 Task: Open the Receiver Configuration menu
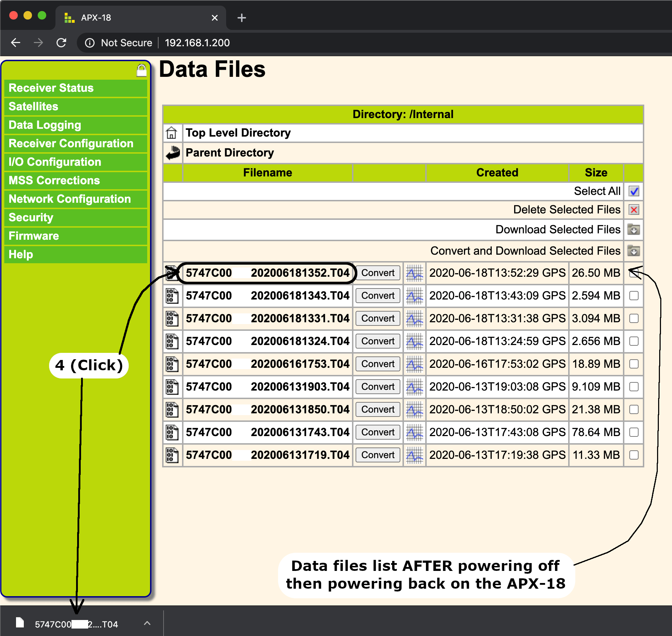(76, 144)
